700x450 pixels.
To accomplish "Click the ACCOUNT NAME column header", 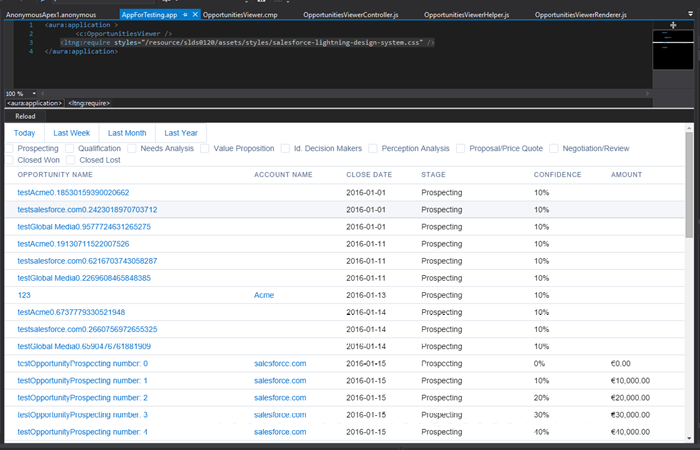I will (283, 175).
